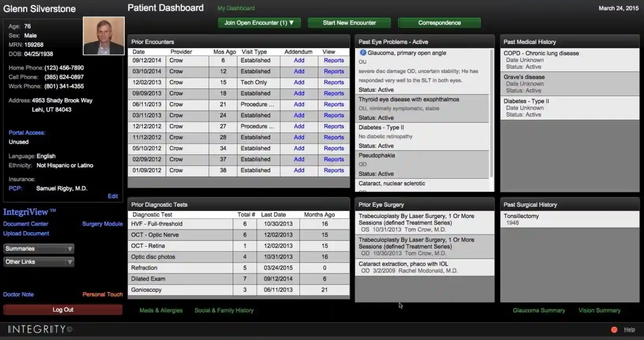Add addendum for 03/11/2013 encounter

point(299,116)
